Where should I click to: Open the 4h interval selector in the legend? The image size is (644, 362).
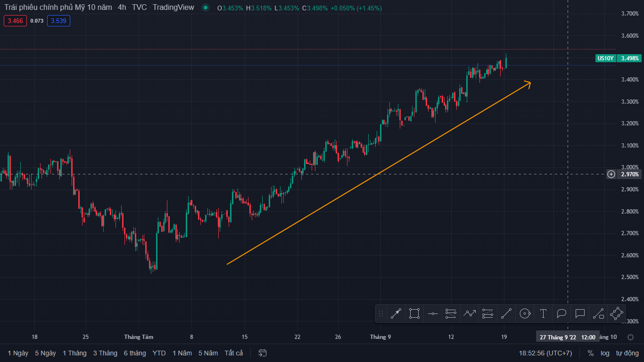[x=122, y=8]
